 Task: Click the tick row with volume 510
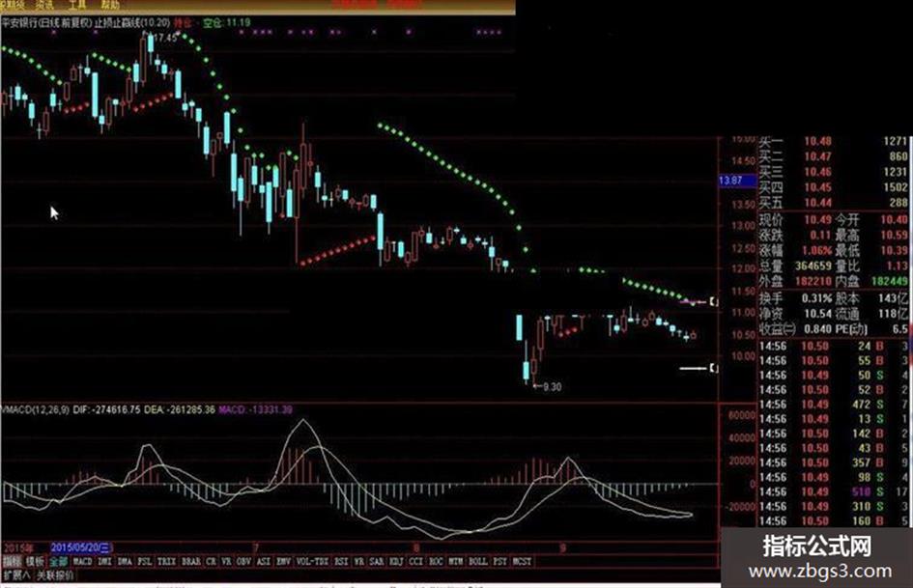[833, 492]
